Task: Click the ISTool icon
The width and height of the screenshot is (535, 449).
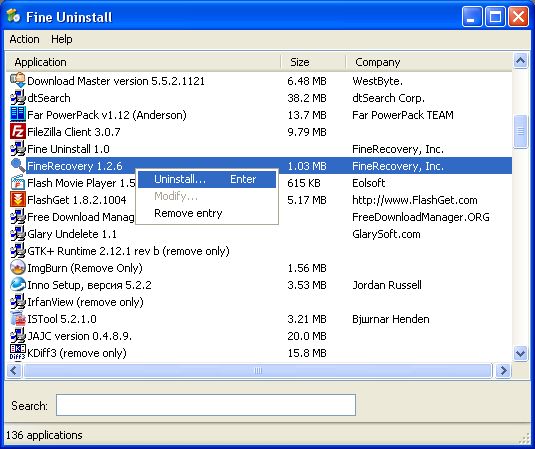Action: (18, 319)
